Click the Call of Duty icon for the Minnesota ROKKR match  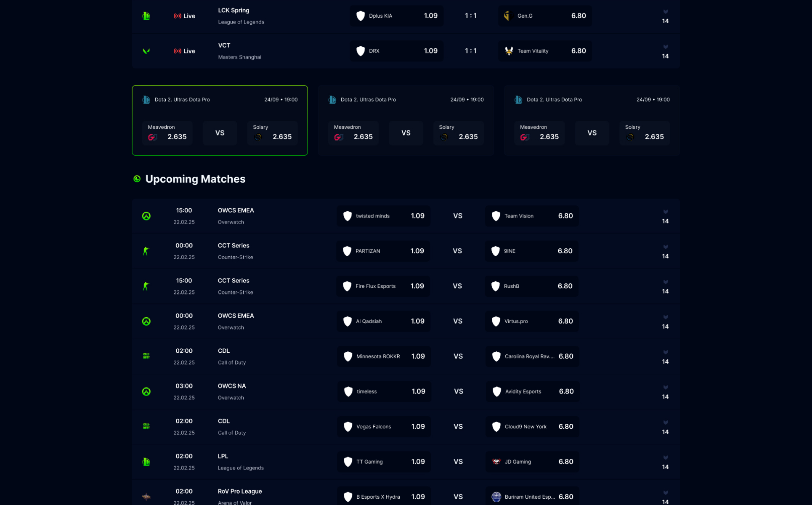coord(146,356)
